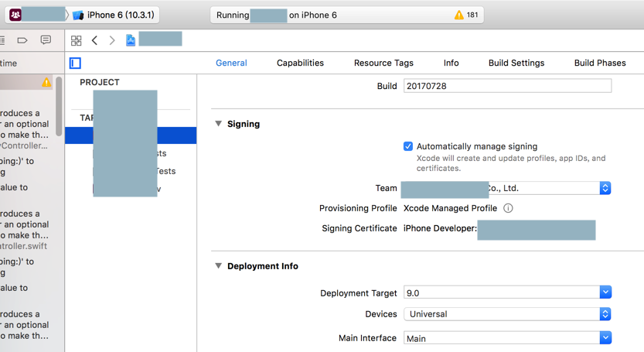
Task: Click the Build number input field
Action: [x=507, y=86]
